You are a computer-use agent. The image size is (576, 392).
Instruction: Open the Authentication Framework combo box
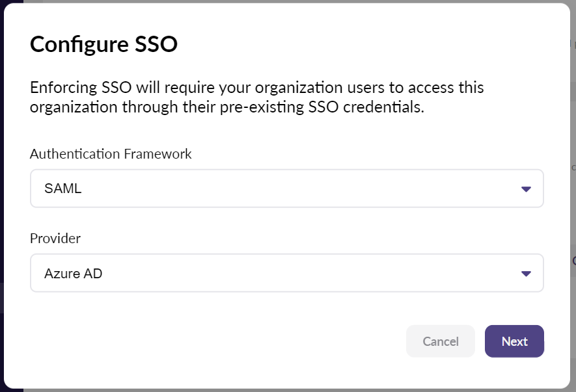click(x=286, y=189)
